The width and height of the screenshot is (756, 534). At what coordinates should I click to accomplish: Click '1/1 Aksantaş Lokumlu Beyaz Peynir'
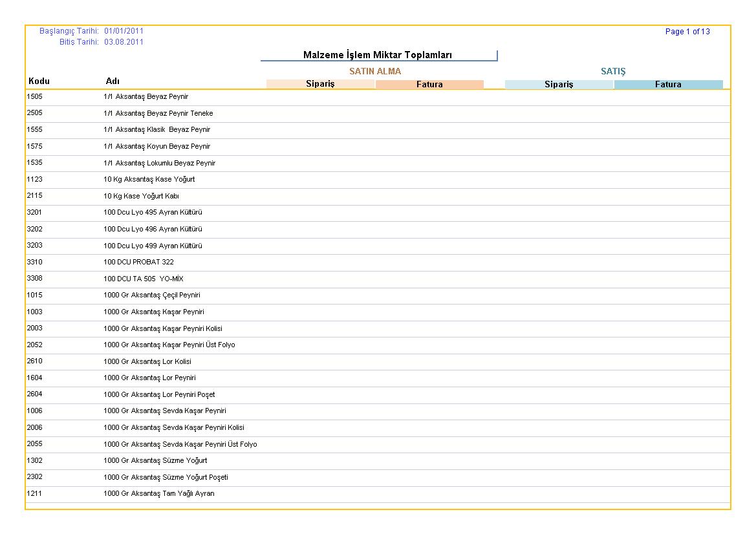[159, 163]
